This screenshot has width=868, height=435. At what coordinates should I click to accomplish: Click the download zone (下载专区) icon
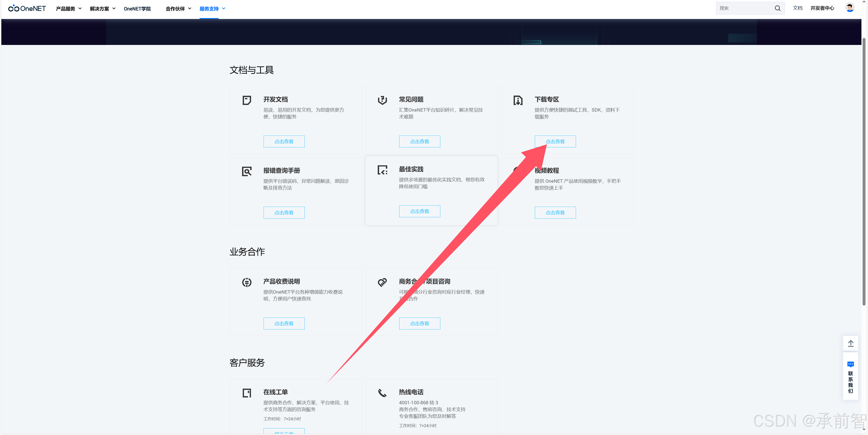518,100
